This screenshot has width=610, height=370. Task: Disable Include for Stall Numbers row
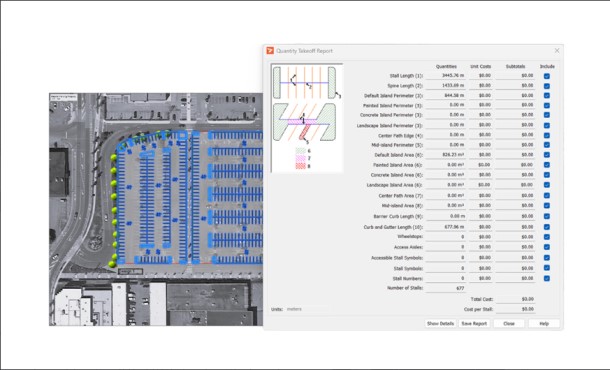[547, 279]
